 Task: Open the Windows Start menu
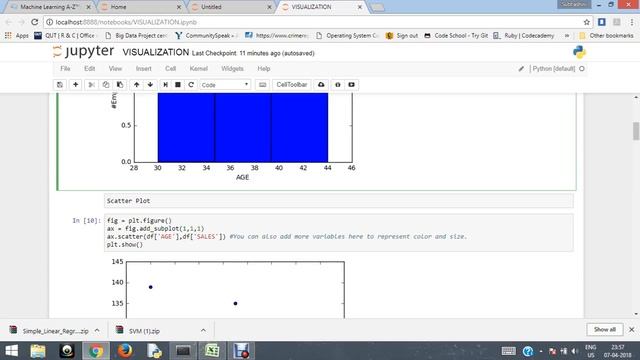(x=11, y=351)
